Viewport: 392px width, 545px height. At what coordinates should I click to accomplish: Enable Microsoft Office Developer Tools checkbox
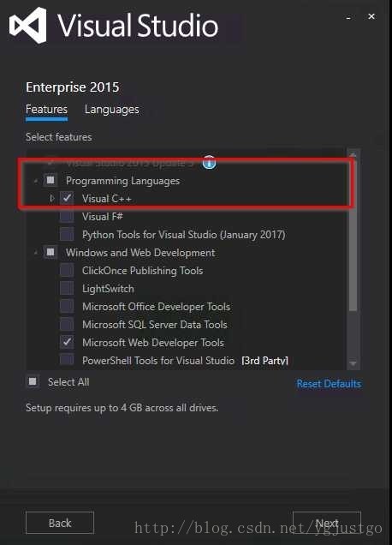coord(67,306)
